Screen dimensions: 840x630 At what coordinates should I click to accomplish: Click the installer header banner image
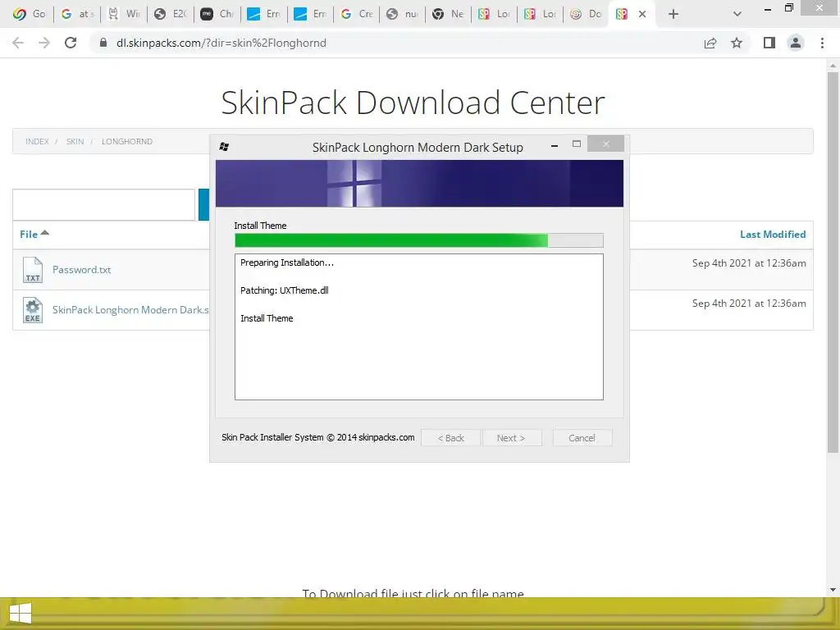tap(419, 183)
